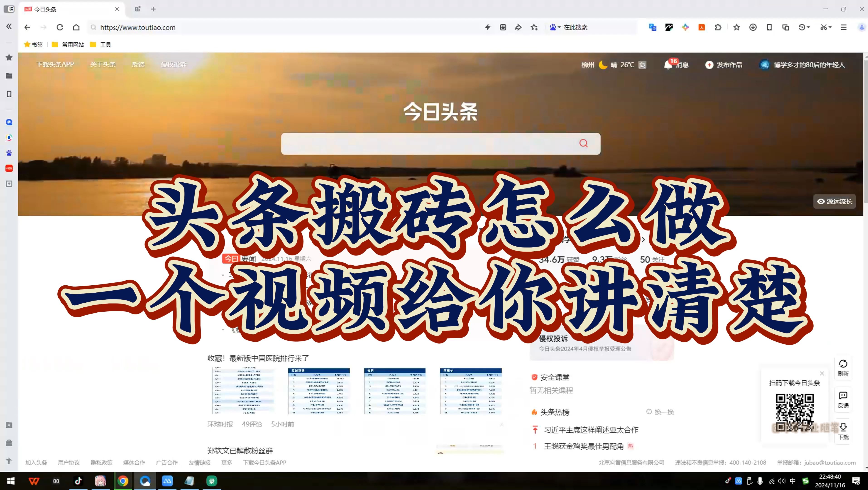This screenshot has height=490, width=868.
Task: Open hot topic 习近平主席这样阐述亚太合作
Action: pyautogui.click(x=591, y=430)
